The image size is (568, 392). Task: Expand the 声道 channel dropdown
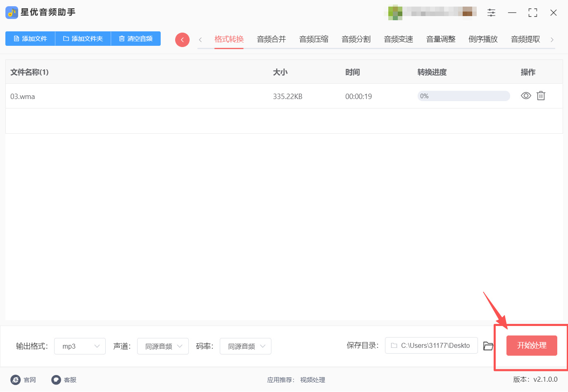(163, 346)
